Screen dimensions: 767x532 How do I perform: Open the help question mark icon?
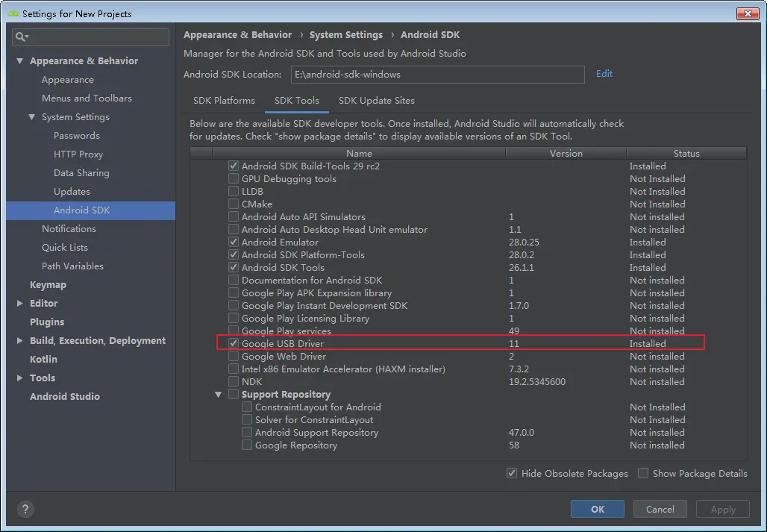click(25, 509)
